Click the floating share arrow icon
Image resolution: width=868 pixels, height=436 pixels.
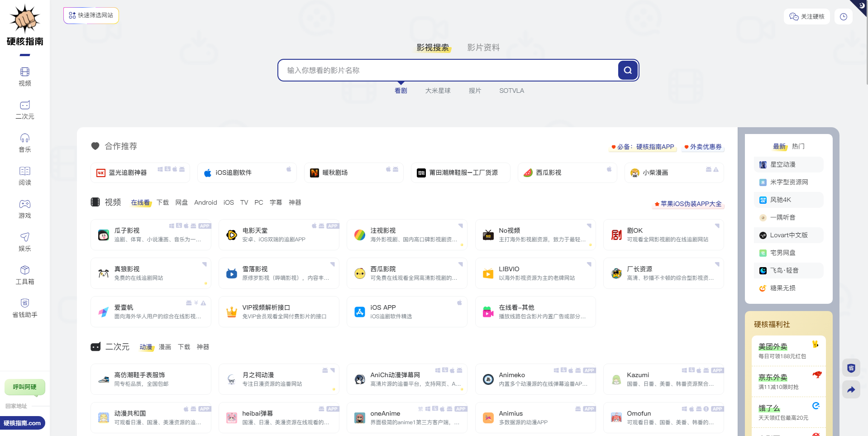[851, 389]
